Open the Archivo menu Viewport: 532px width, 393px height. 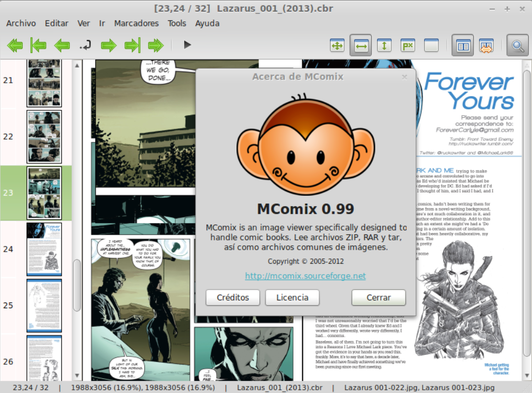pos(21,24)
